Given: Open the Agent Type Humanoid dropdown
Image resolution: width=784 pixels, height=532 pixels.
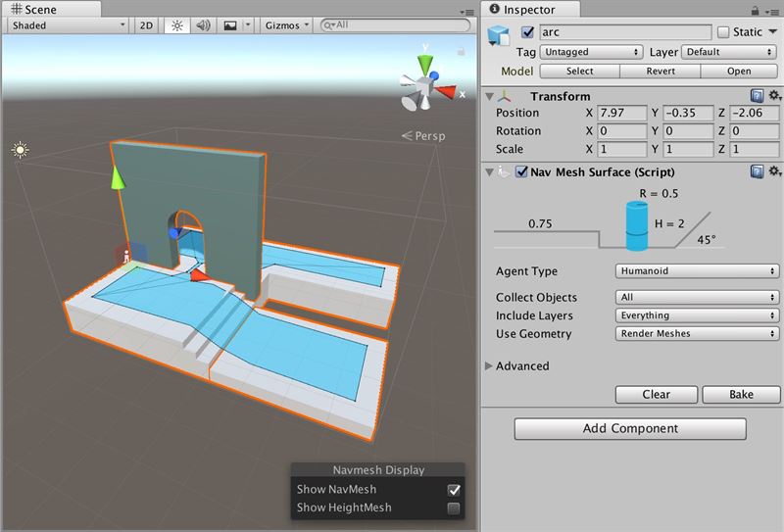Looking at the screenshot, I should point(697,271).
